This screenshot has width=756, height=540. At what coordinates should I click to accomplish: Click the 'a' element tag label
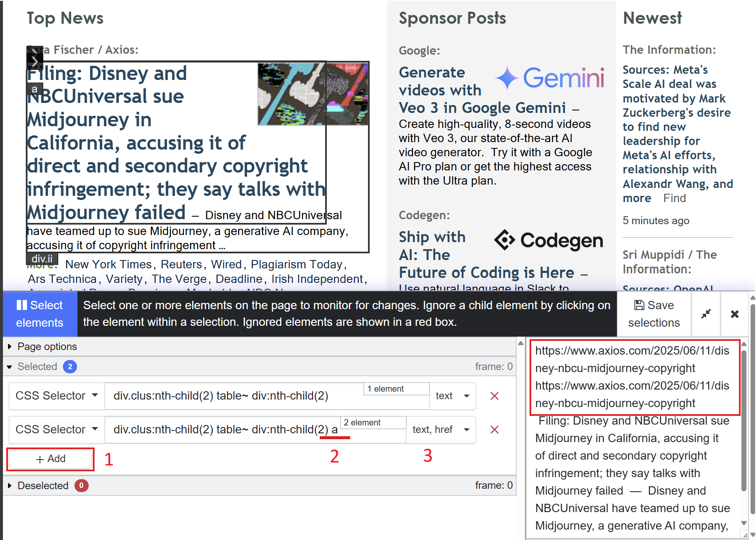35,89
